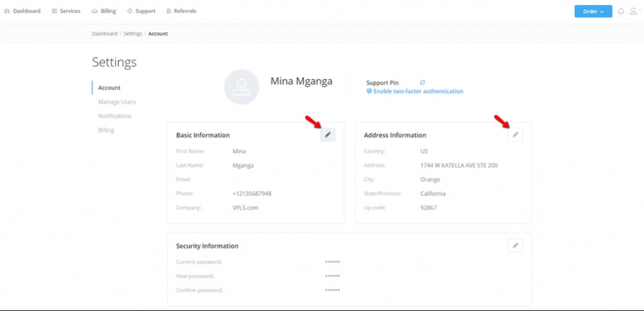Refresh the Support Pin
The width and height of the screenshot is (644, 311).
(x=423, y=82)
